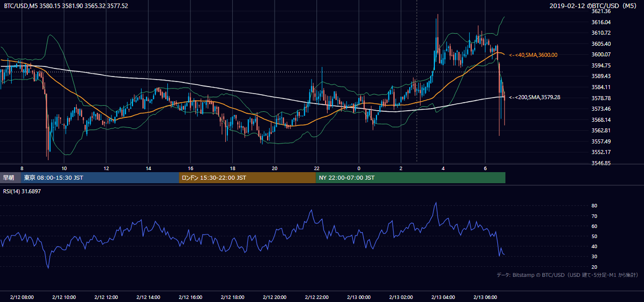
Task: Click bottom time label 2/13 00:00
Action: pos(359,297)
